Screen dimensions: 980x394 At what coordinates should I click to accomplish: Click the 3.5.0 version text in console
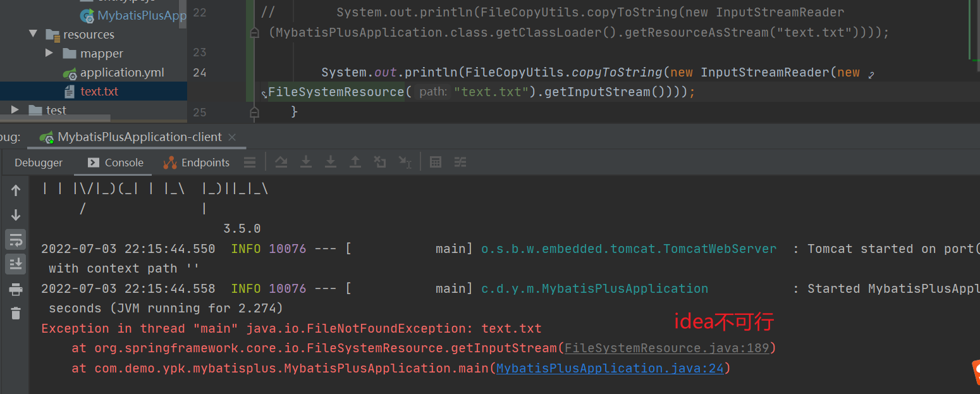[x=242, y=228]
